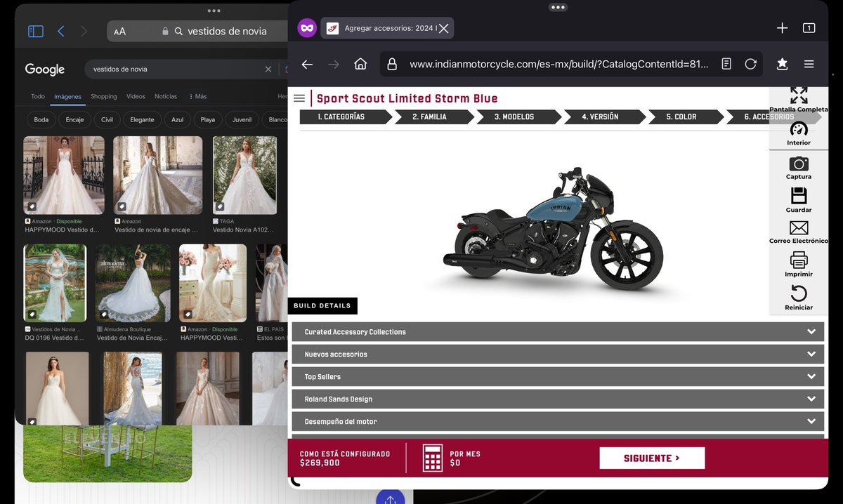
Task: Go to step 5. Color
Action: tap(685, 117)
